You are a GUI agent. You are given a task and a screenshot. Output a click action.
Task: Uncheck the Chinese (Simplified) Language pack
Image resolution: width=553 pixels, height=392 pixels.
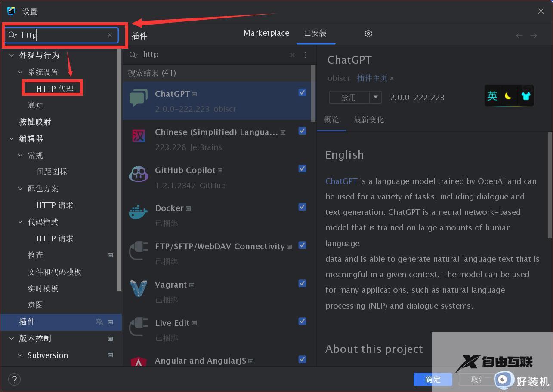click(302, 131)
